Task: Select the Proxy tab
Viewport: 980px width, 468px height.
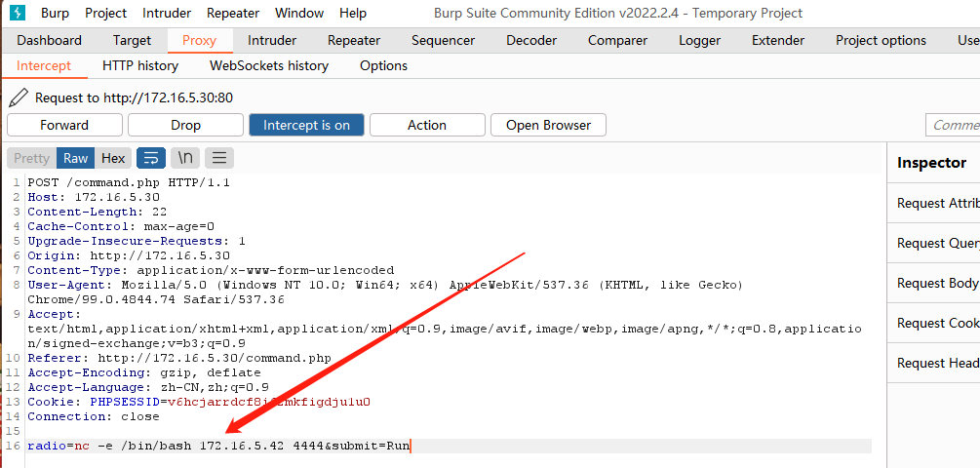Action: (199, 41)
